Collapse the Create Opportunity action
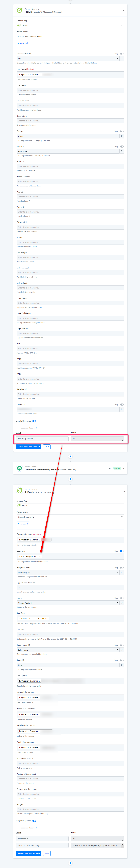Screen dimensions: 140x868 click(124, 491)
